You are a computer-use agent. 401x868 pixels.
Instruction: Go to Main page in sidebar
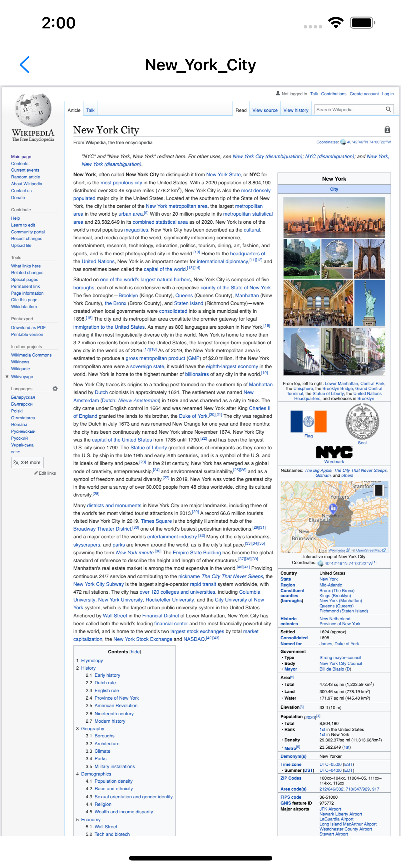[21, 156]
